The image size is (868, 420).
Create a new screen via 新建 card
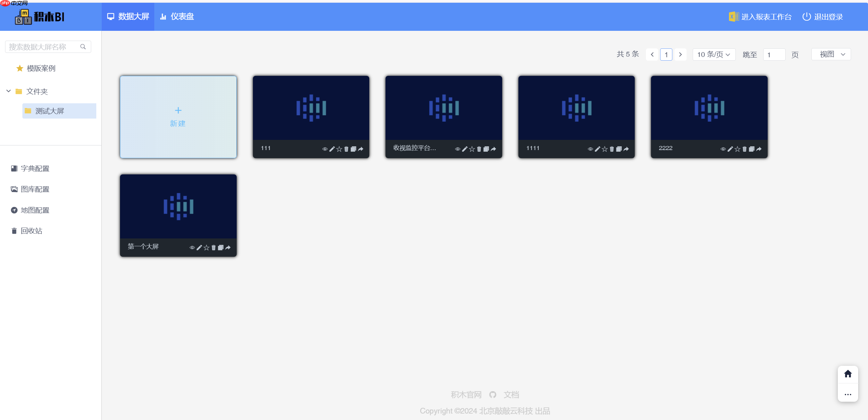click(178, 117)
